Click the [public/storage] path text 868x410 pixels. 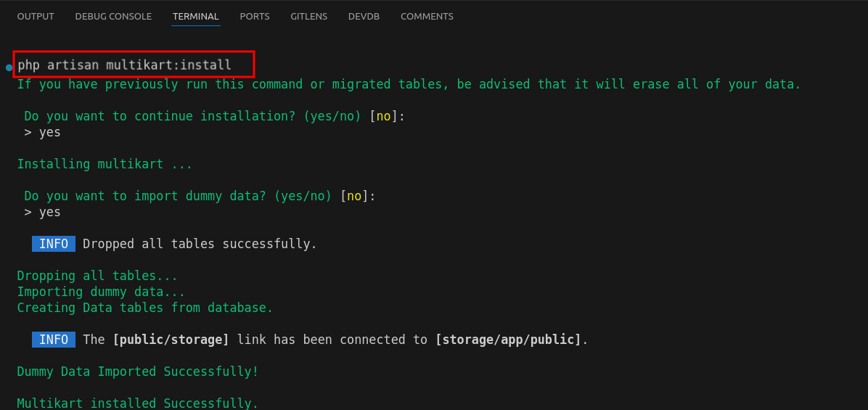coord(171,340)
